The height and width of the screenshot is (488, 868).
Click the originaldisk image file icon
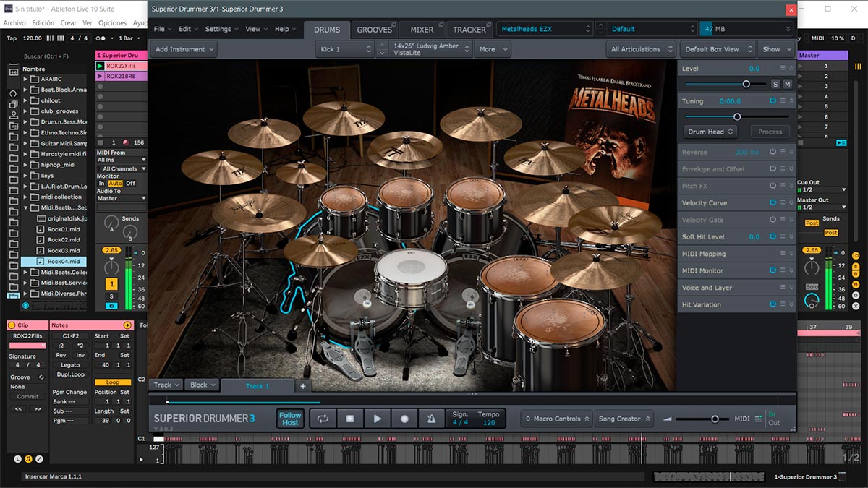pyautogui.click(x=41, y=218)
